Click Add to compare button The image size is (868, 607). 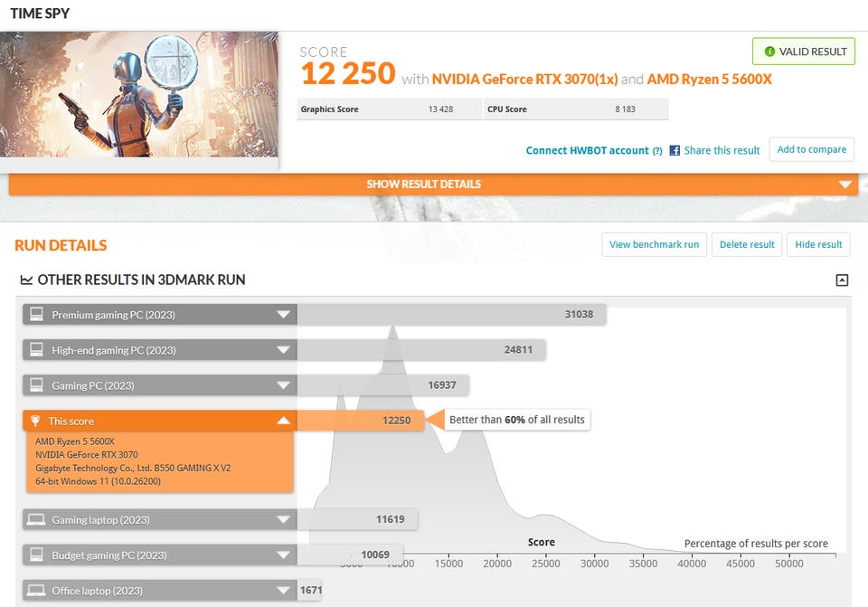(x=812, y=149)
